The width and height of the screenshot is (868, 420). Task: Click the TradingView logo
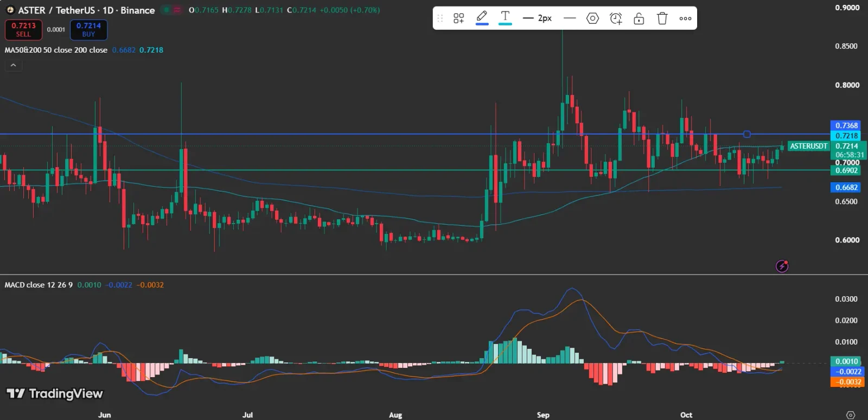click(x=54, y=393)
